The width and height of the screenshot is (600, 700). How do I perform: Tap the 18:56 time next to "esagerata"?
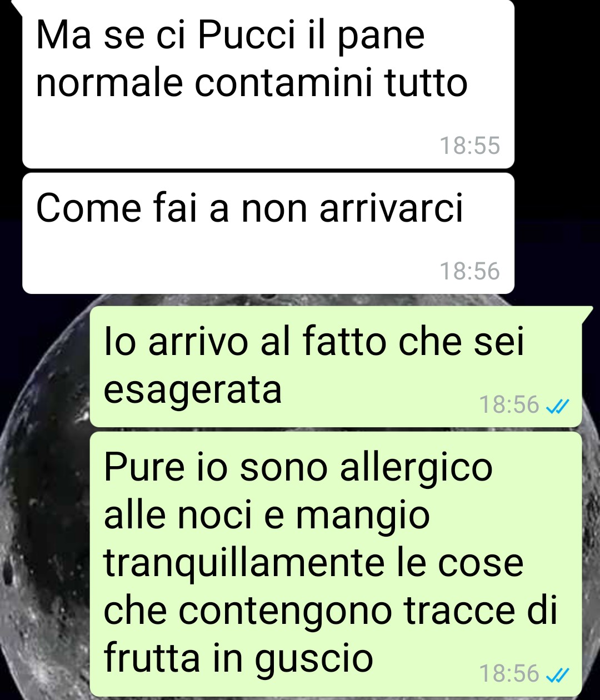click(509, 404)
